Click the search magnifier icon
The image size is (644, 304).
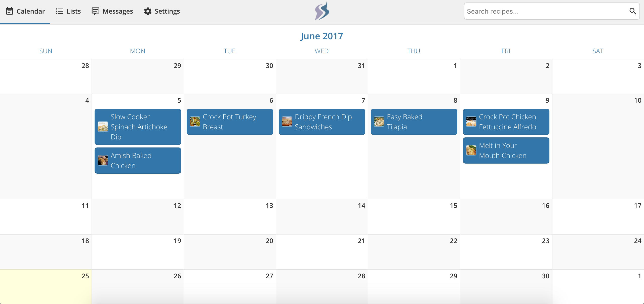(x=634, y=11)
